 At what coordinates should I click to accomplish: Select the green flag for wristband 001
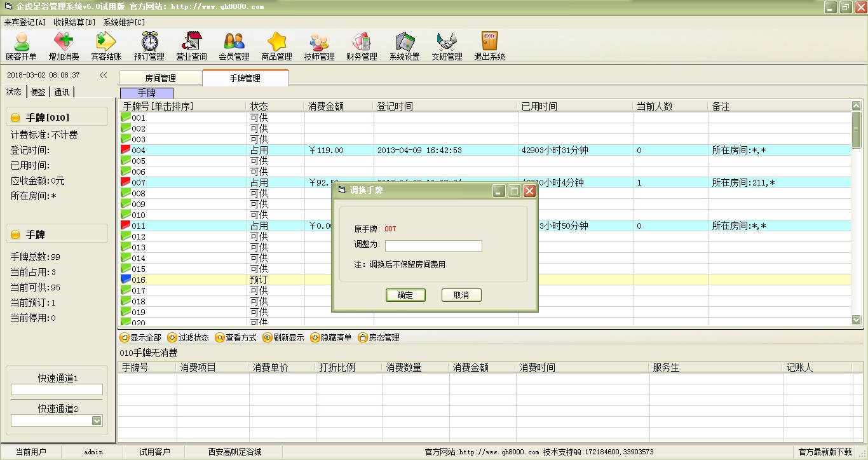click(126, 118)
